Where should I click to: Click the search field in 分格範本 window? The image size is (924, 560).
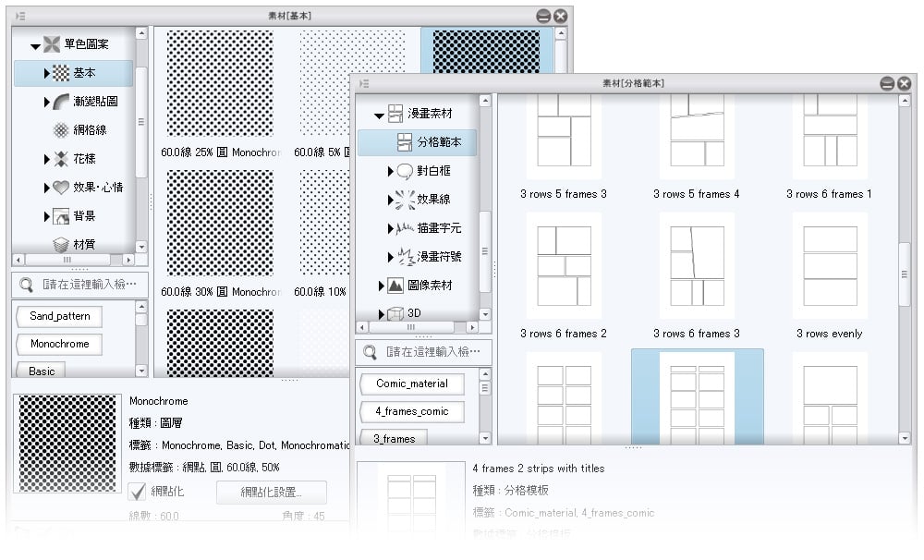[x=432, y=352]
